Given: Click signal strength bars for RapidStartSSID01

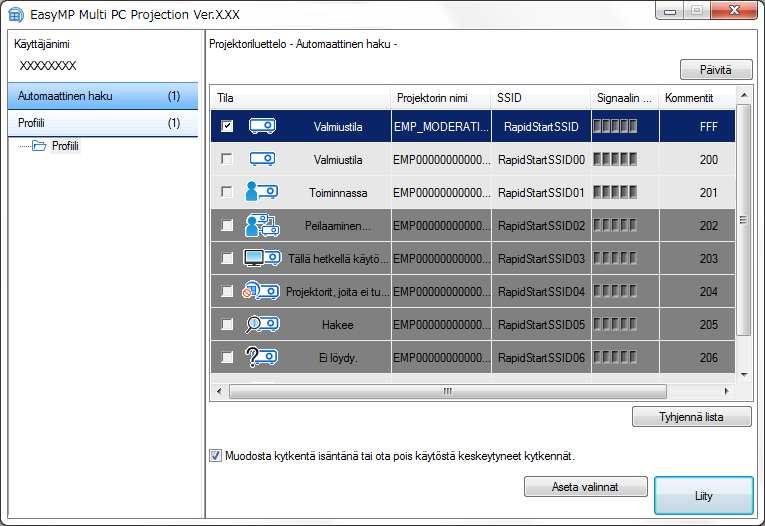Looking at the screenshot, I should click(615, 192).
